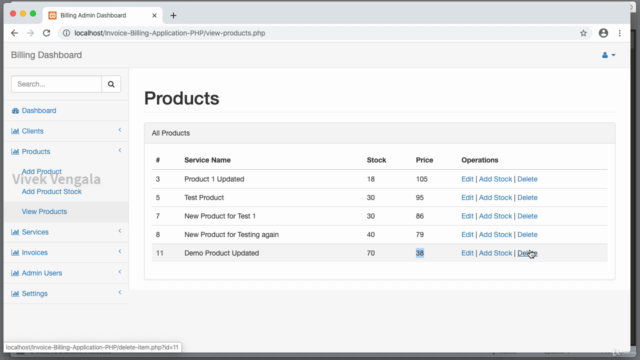Screen dimensions: 640x360
Task: Click the price value 105
Action: point(422,179)
